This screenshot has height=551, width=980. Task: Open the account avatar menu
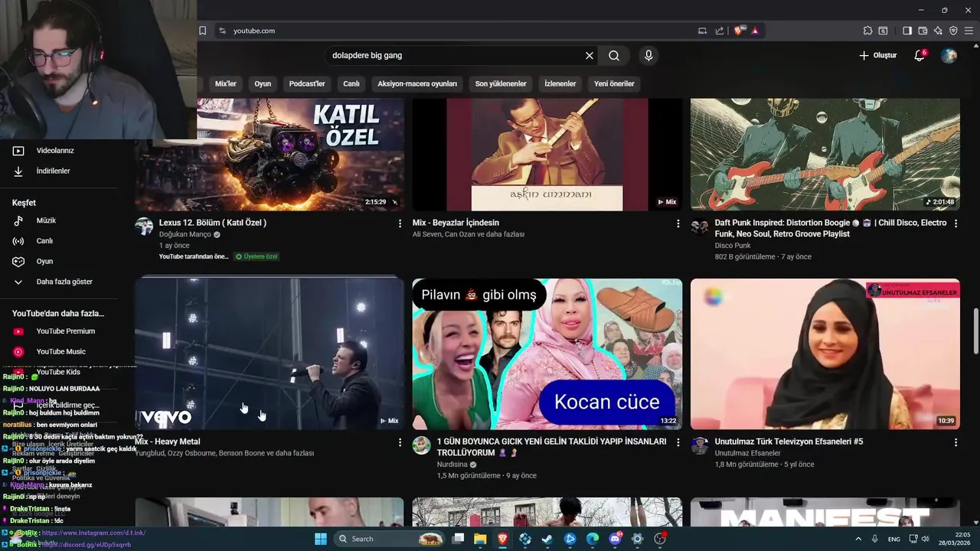click(x=949, y=55)
